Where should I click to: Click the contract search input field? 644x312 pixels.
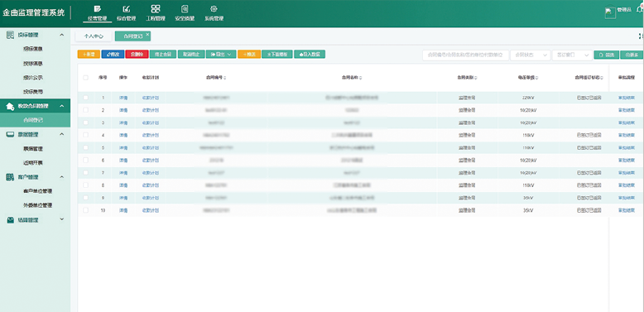pos(466,55)
